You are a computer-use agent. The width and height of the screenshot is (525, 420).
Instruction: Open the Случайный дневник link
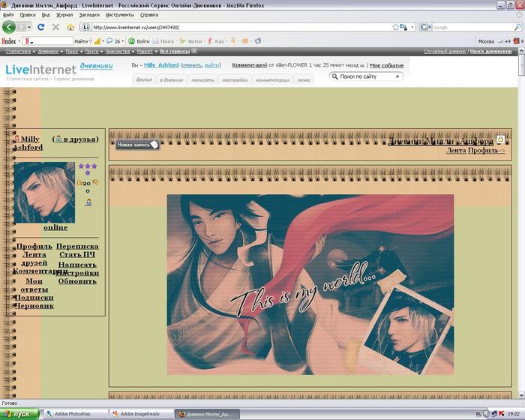tap(445, 51)
